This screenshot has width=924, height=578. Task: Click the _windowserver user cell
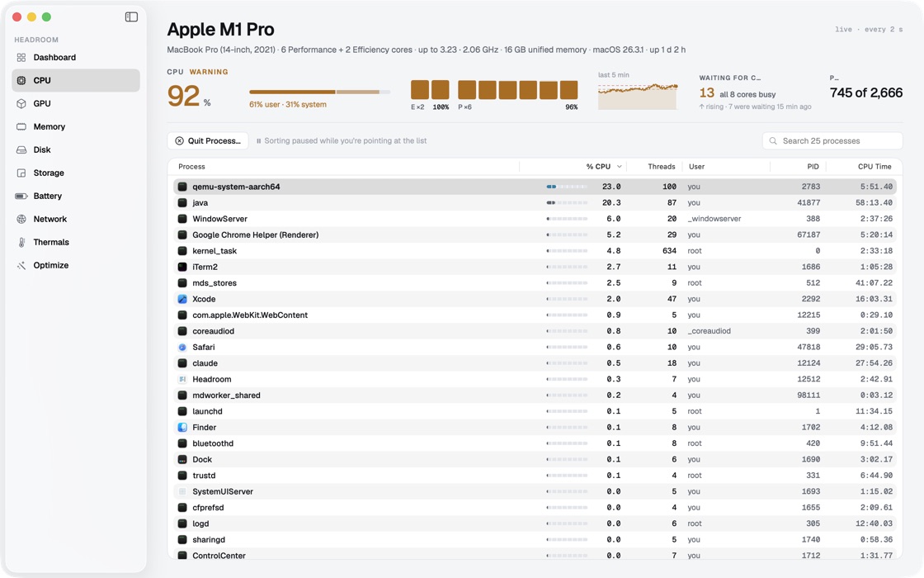(x=714, y=219)
